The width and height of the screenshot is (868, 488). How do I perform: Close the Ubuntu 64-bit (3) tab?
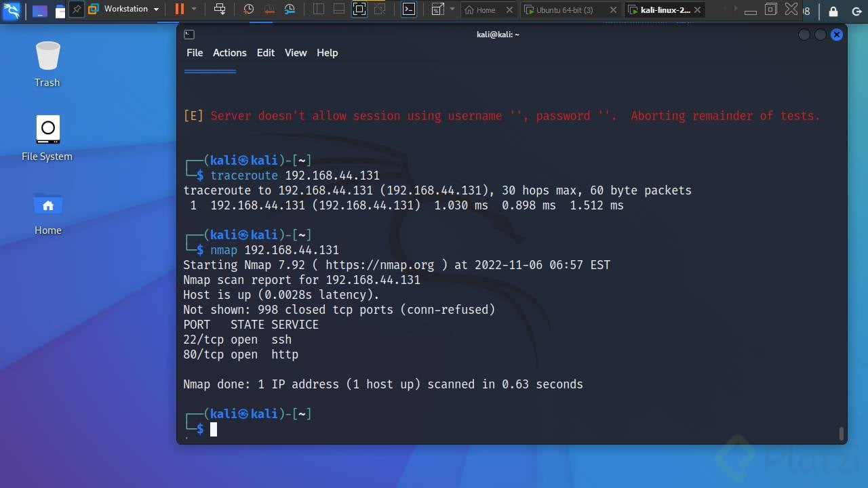coord(613,10)
